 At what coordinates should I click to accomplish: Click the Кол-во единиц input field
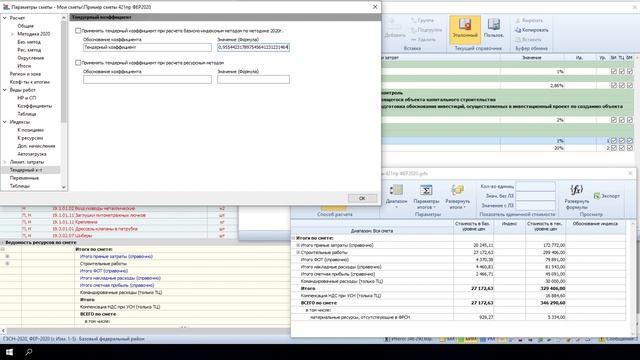tap(536, 187)
